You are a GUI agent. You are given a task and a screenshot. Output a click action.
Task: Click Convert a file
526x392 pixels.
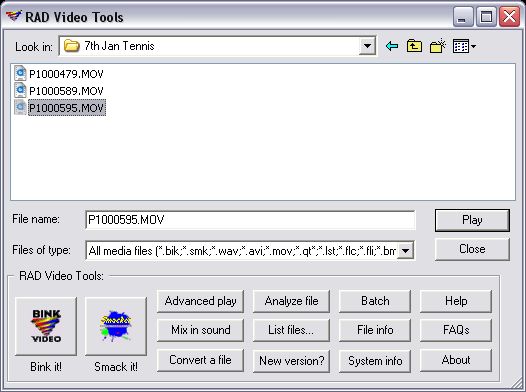point(200,360)
